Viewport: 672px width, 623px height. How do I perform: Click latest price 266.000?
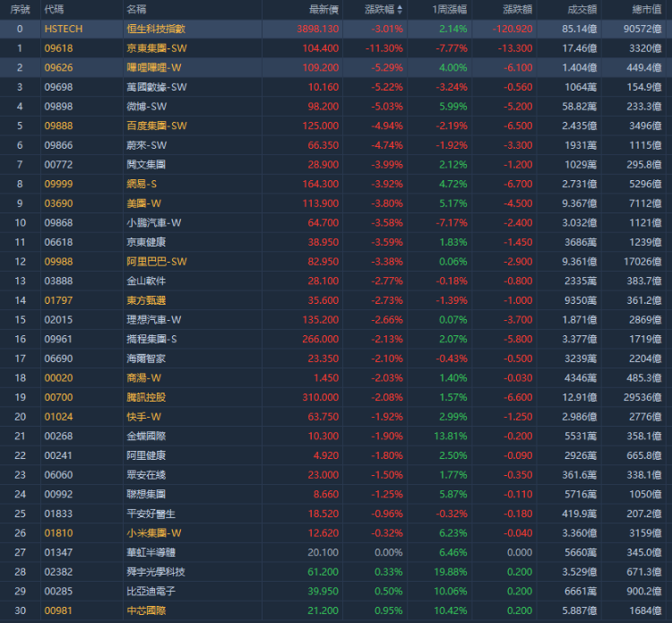pos(321,339)
